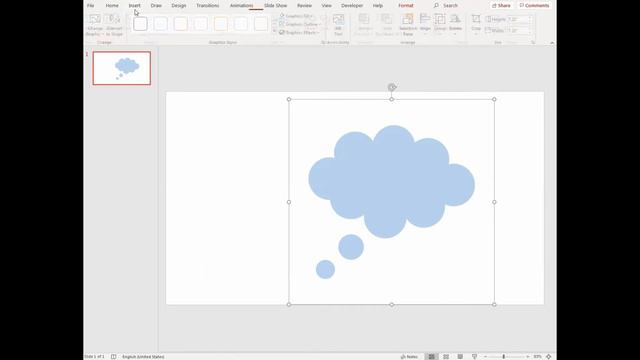The width and height of the screenshot is (640, 360).
Task: Open the Format tab
Action: pos(406,5)
